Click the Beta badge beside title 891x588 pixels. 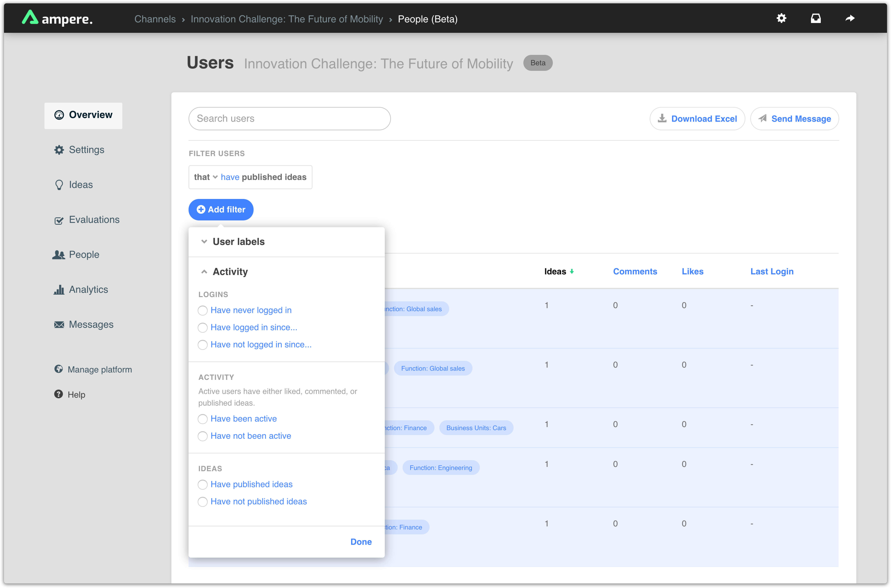click(x=538, y=63)
